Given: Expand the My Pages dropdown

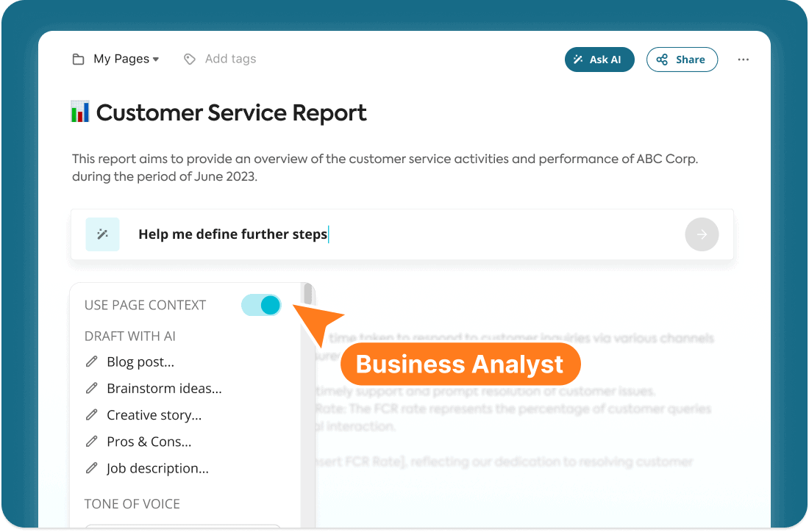Looking at the screenshot, I should pyautogui.click(x=126, y=60).
